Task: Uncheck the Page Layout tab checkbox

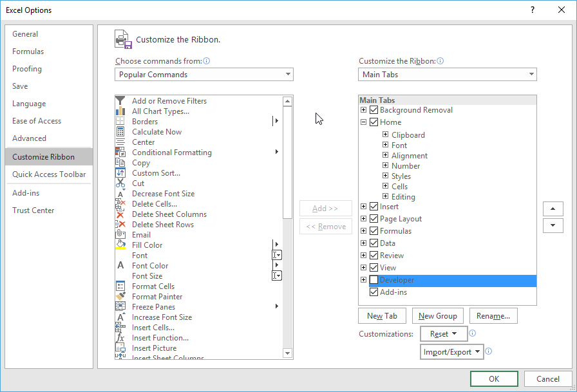Action: click(x=374, y=219)
